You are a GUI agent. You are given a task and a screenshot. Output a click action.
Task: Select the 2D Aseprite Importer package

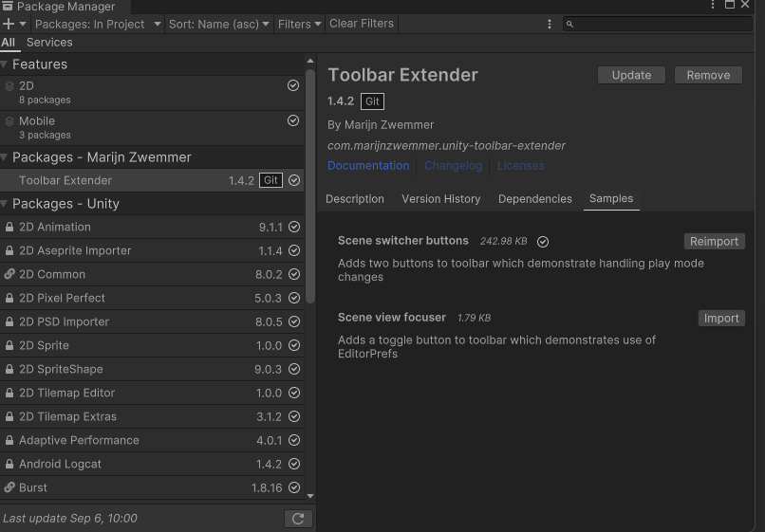click(x=152, y=250)
